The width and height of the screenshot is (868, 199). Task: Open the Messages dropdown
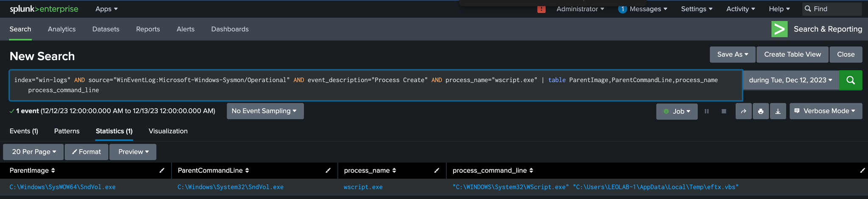[x=648, y=9]
